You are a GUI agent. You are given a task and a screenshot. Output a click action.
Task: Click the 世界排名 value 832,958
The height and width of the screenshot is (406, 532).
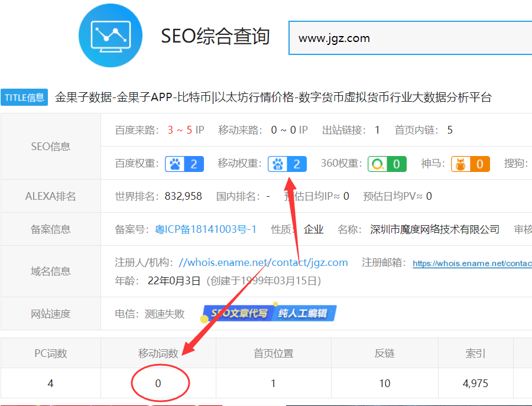183,196
